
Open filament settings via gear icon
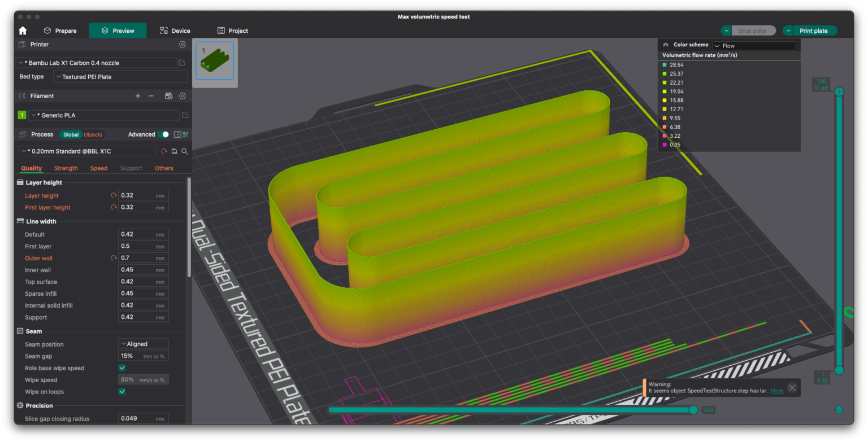(x=183, y=96)
